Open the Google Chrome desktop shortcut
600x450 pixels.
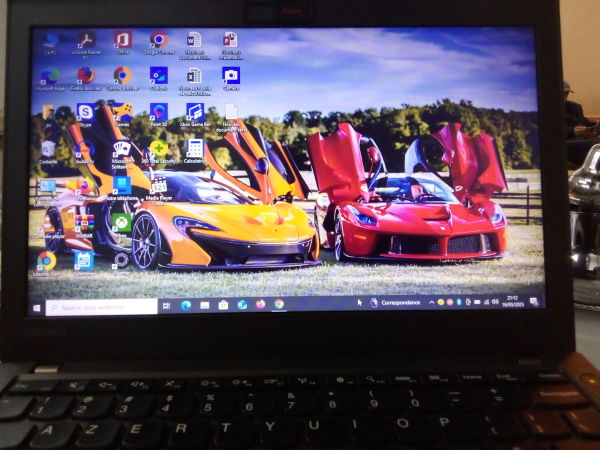[157, 40]
